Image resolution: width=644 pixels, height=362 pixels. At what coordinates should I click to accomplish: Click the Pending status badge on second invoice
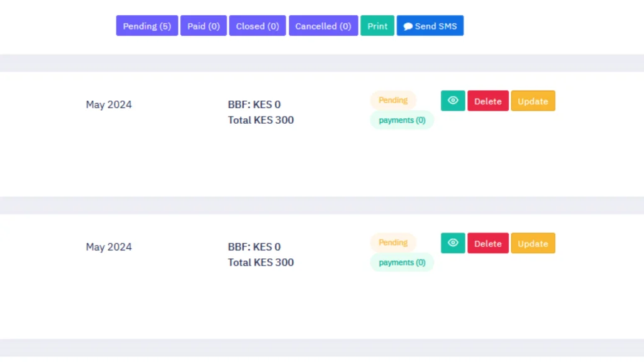393,243
